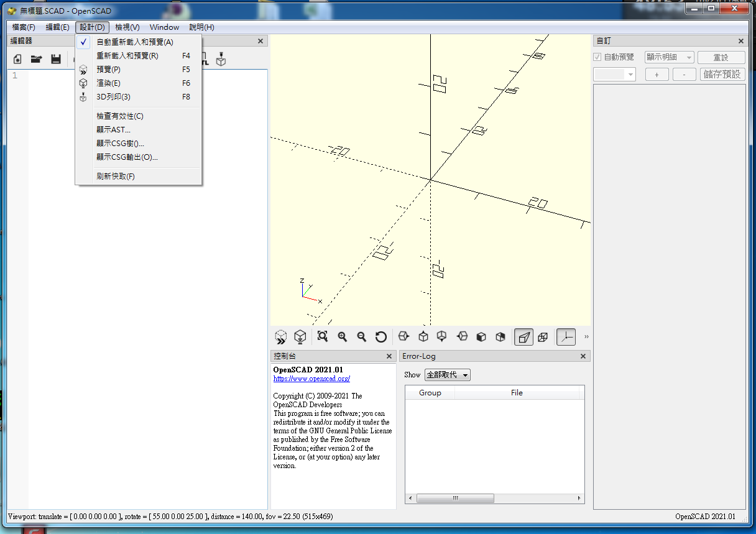The width and height of the screenshot is (756, 534).
Task: Toggle the Perspective projection icon
Action: point(523,337)
